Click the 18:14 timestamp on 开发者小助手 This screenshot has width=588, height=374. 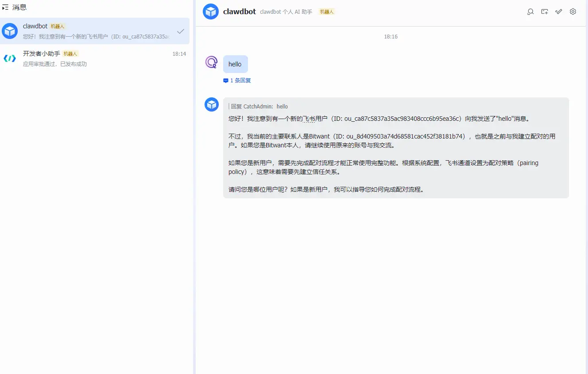[x=180, y=54]
